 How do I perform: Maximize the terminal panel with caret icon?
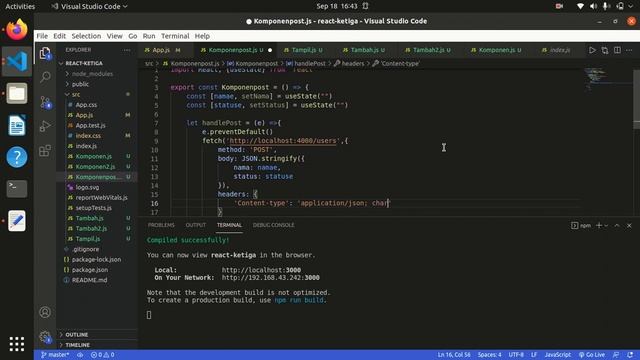[617, 225]
